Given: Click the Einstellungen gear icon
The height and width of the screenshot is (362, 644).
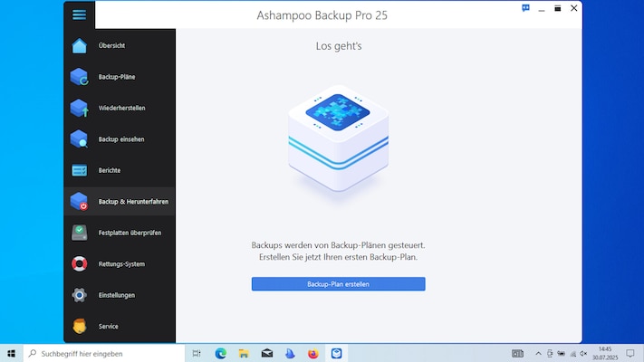Looking at the screenshot, I should (80, 295).
